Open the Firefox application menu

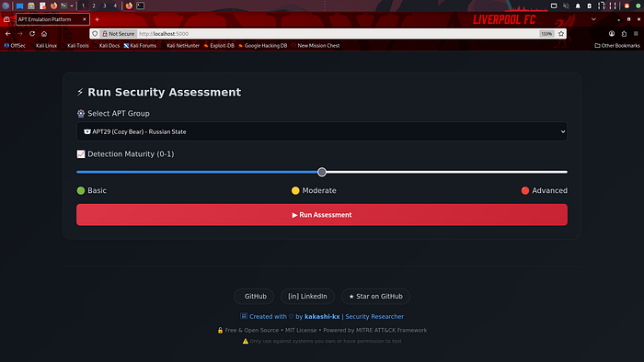(x=636, y=34)
